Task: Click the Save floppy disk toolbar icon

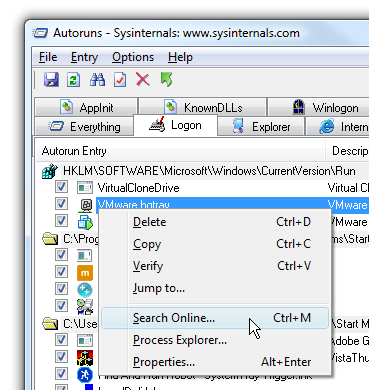Action: (51, 80)
